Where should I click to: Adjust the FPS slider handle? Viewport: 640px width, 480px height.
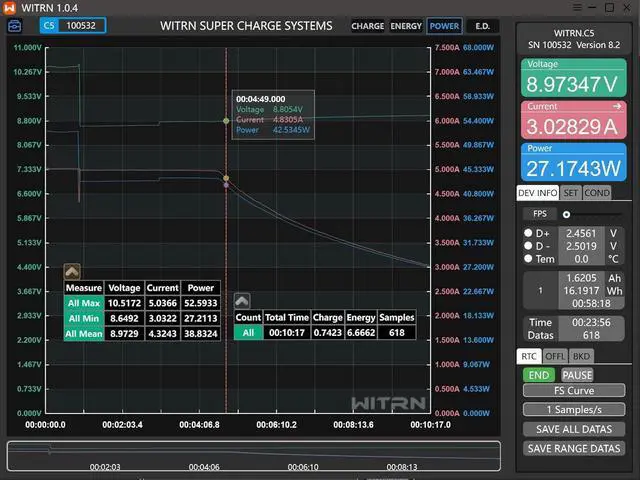566,214
